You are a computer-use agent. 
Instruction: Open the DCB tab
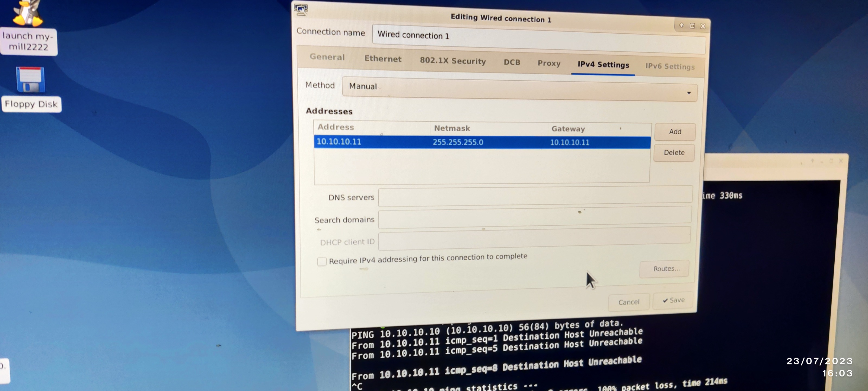[512, 62]
